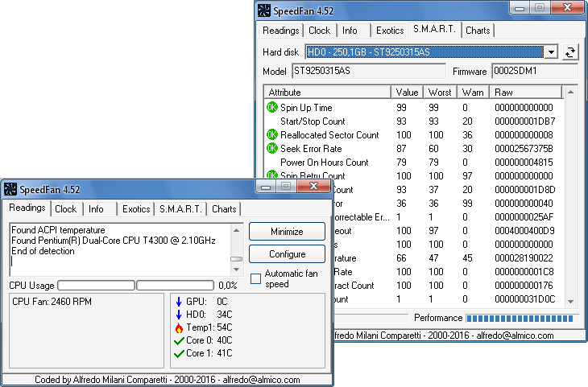Viewport: 588px width, 387px height.
Task: Open Charts tab in the back window
Action: point(478,31)
